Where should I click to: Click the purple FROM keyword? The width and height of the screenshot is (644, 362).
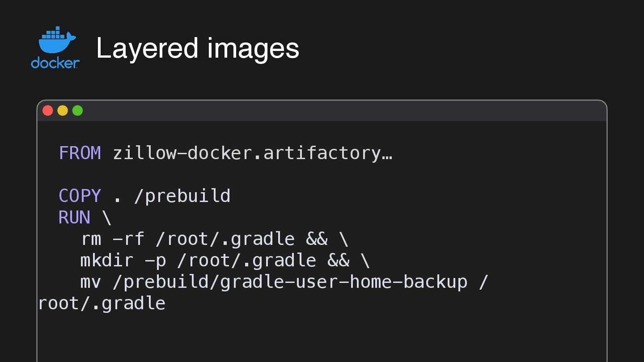point(80,153)
